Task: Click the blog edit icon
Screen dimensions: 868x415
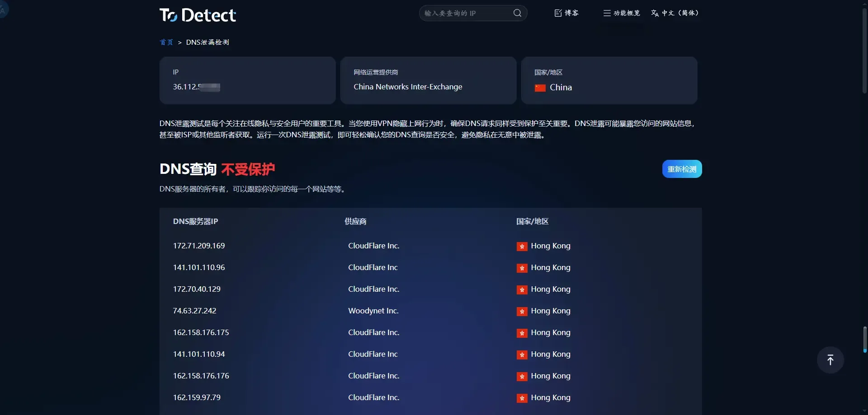Action: pos(558,13)
